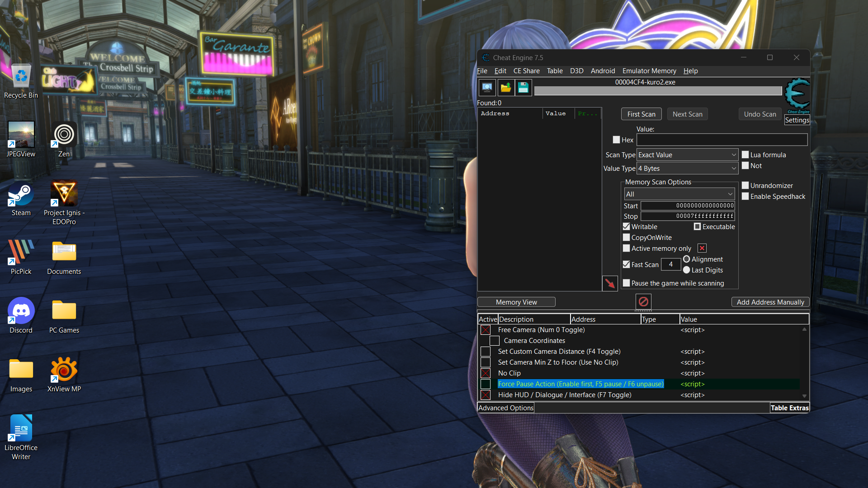Activate Set Camera Min Z to Floor checkbox
Screen dimensions: 868x488
[x=486, y=362]
